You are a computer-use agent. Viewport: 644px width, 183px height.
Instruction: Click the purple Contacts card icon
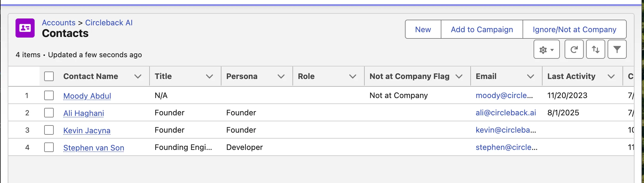pyautogui.click(x=25, y=28)
